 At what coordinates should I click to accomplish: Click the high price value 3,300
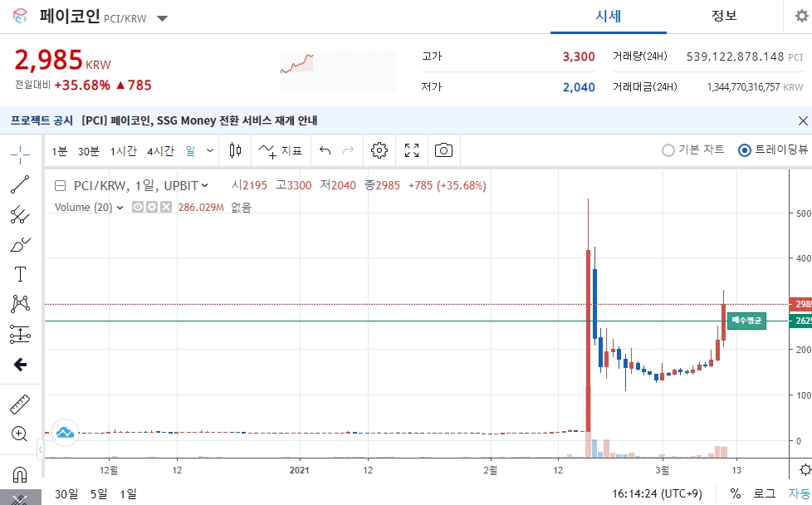tap(579, 56)
